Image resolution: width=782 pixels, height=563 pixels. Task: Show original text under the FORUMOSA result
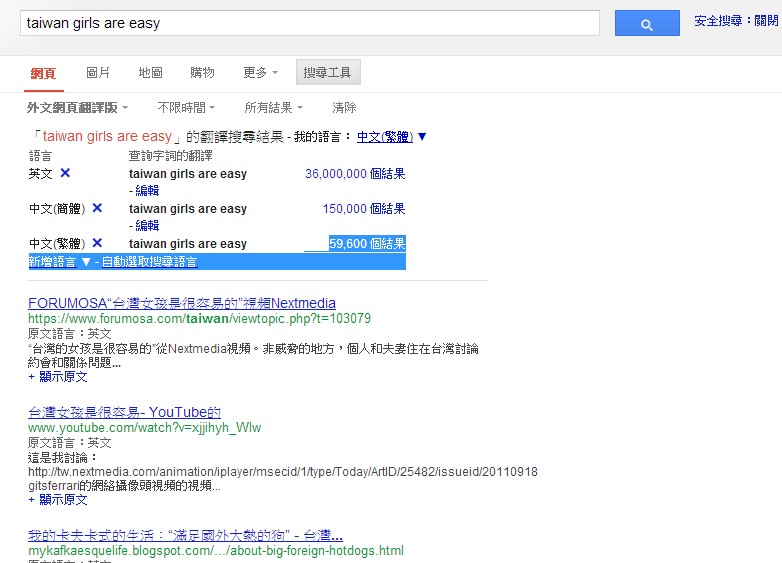pos(58,377)
